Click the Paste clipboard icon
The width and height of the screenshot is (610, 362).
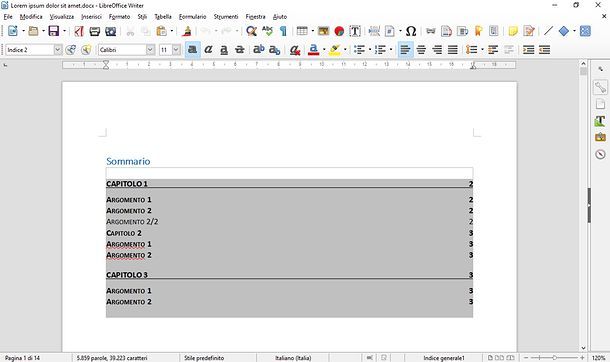(161, 31)
